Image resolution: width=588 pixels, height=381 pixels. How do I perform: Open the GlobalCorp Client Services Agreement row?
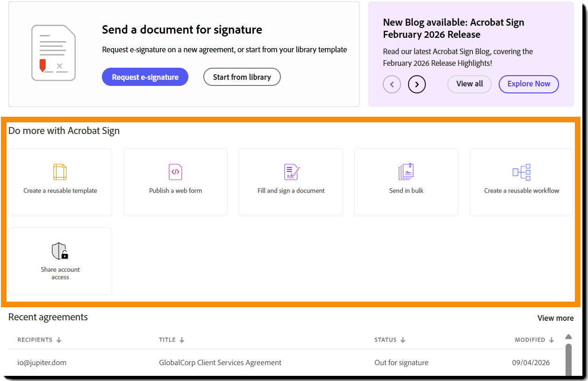point(220,362)
